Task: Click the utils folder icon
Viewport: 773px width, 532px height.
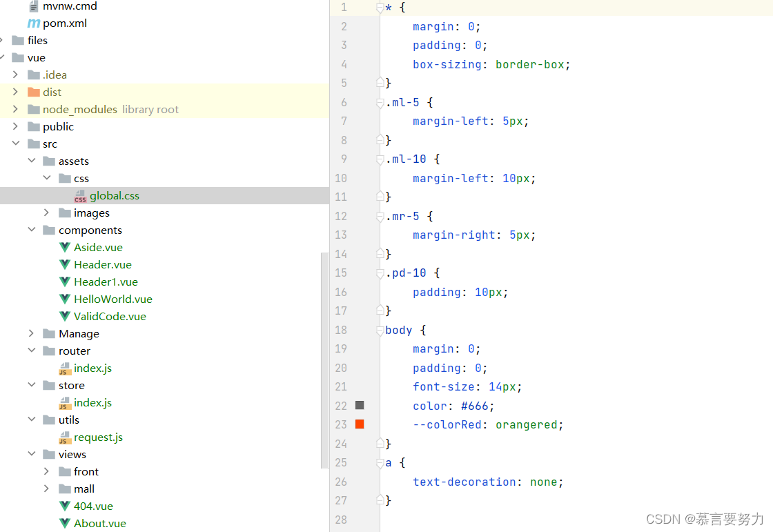Action: coord(49,420)
